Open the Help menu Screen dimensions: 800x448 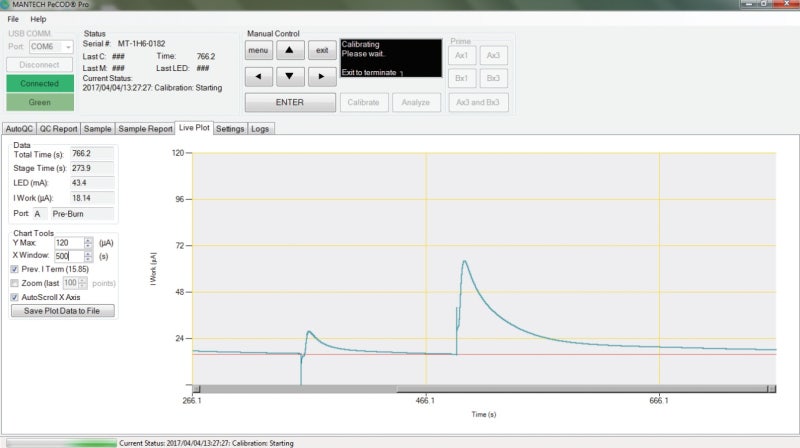coord(38,19)
